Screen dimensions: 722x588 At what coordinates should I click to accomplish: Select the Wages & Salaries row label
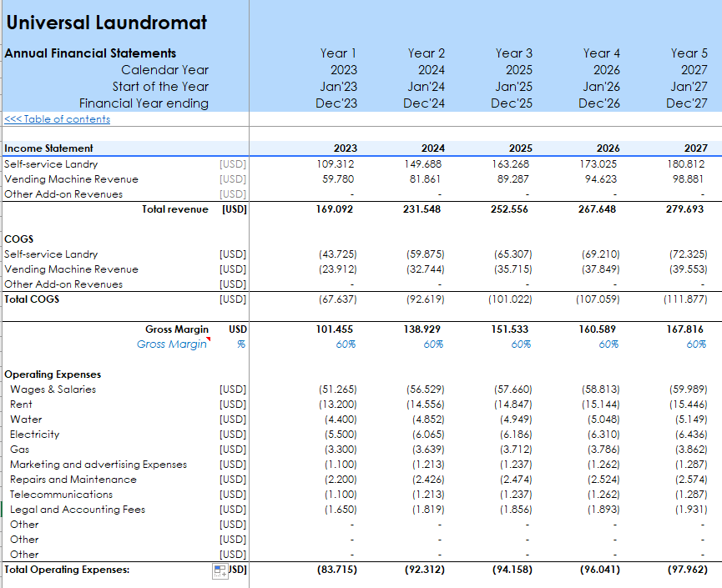[x=53, y=389]
